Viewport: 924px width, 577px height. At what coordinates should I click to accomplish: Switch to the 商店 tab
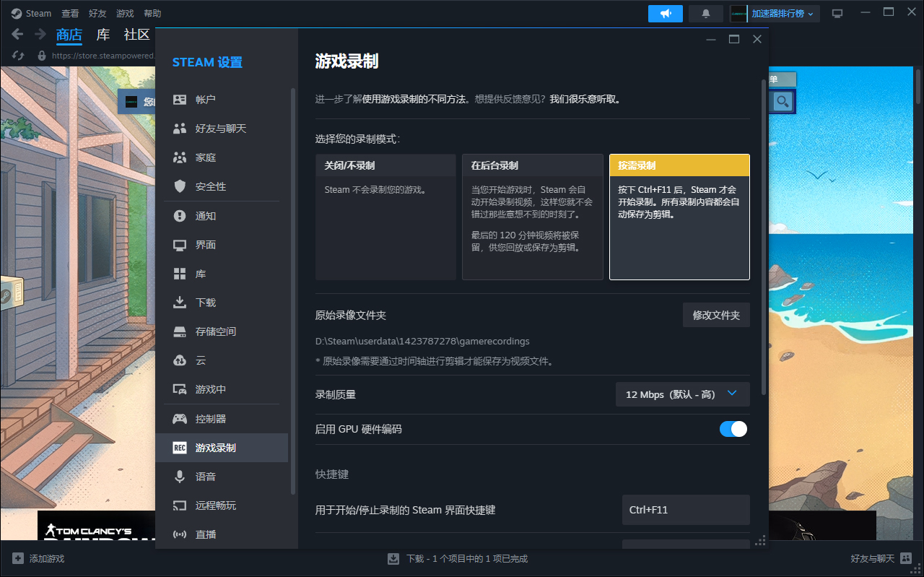tap(69, 35)
